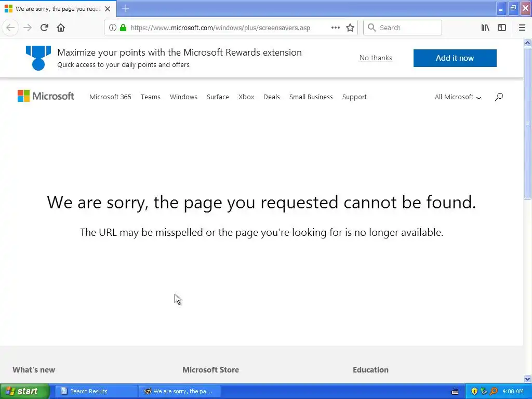Open Surface nav item
The height and width of the screenshot is (399, 532).
pyautogui.click(x=218, y=97)
